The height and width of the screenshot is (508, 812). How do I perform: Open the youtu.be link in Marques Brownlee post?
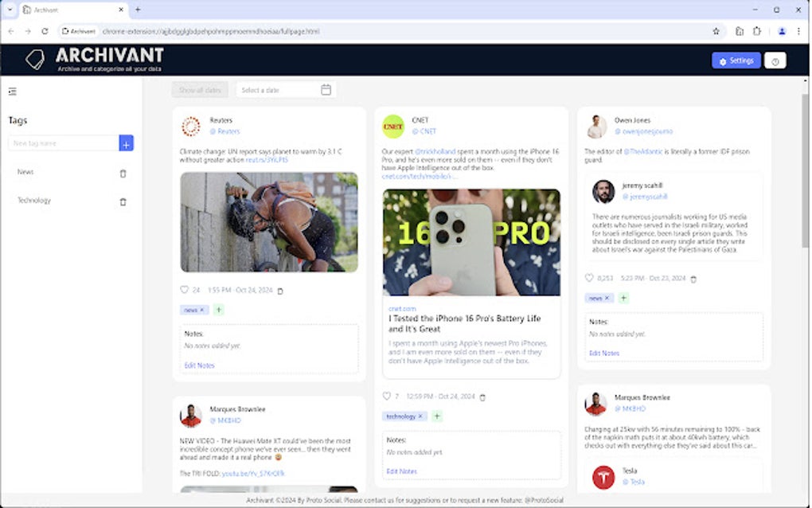(253, 474)
